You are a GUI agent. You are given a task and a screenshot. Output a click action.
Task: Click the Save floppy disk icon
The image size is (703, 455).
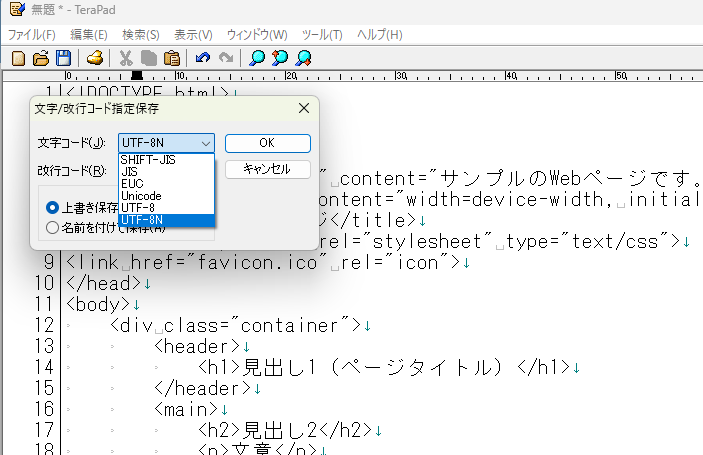[63, 58]
